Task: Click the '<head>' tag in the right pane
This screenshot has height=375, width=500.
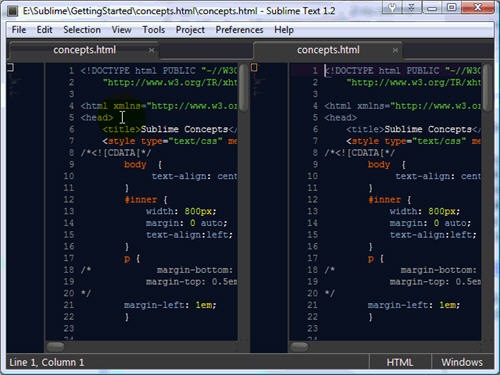Action: coord(341,118)
